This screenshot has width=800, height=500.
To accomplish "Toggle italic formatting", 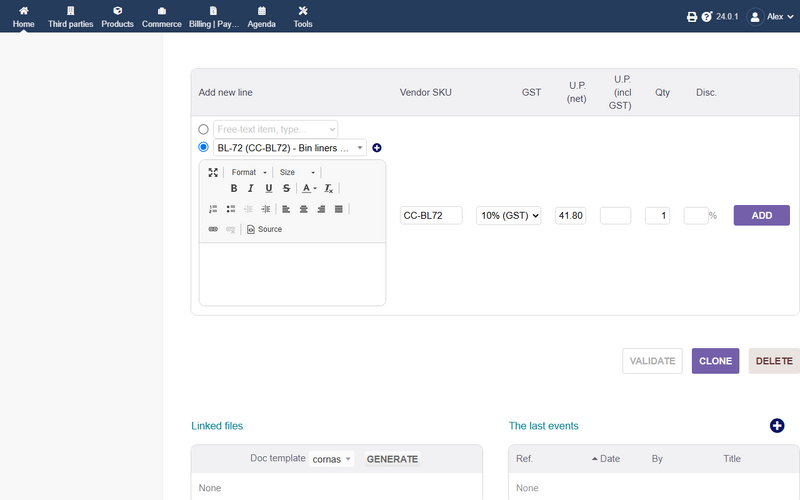I will point(251,188).
